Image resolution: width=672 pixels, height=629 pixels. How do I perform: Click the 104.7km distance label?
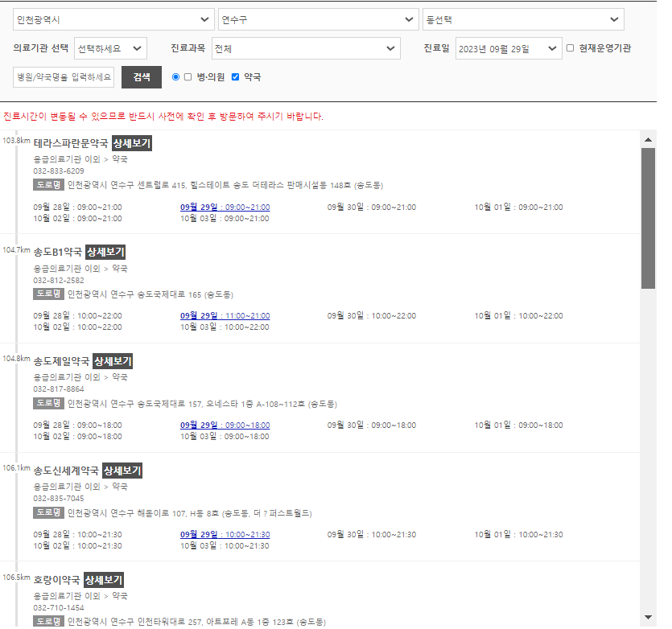point(16,250)
